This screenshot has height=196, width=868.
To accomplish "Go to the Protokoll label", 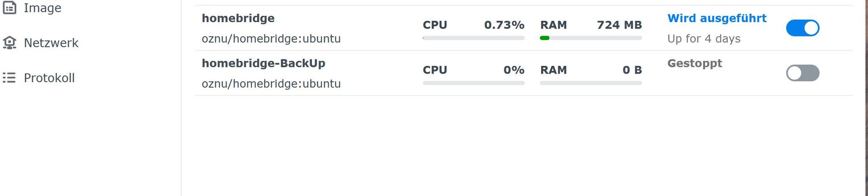I will [49, 78].
